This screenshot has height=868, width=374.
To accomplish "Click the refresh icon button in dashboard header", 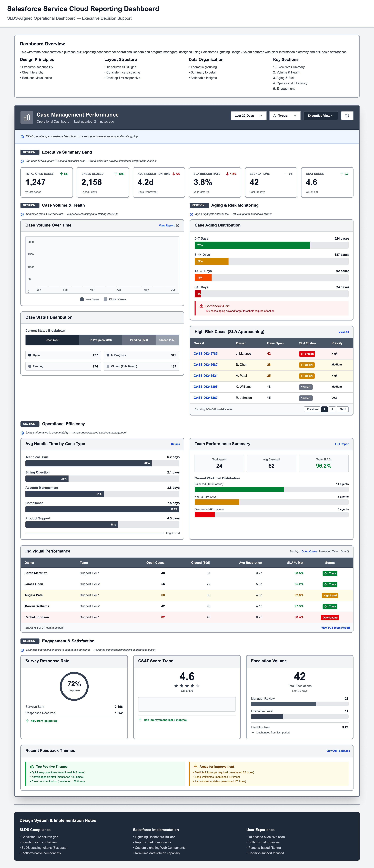I will click(x=347, y=116).
